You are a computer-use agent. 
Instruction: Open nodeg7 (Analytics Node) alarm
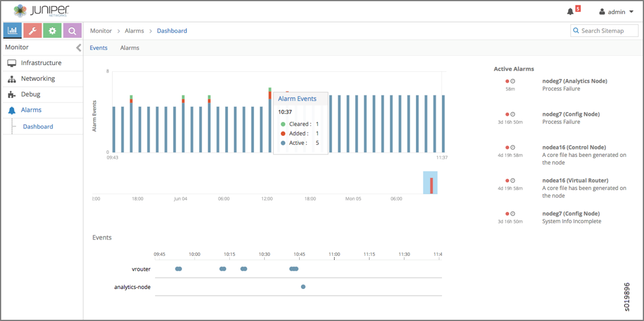(575, 81)
